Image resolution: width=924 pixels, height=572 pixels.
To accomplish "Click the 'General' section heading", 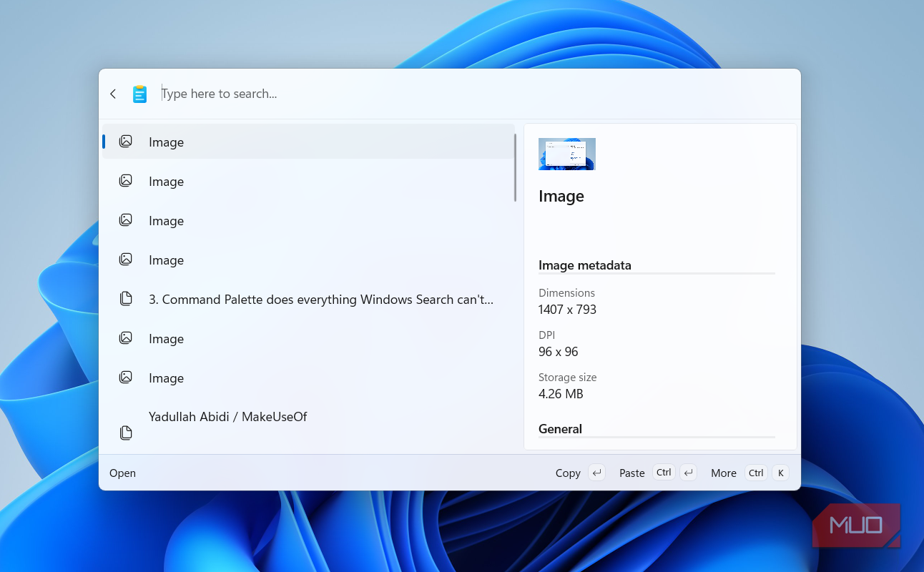I will (x=560, y=429).
